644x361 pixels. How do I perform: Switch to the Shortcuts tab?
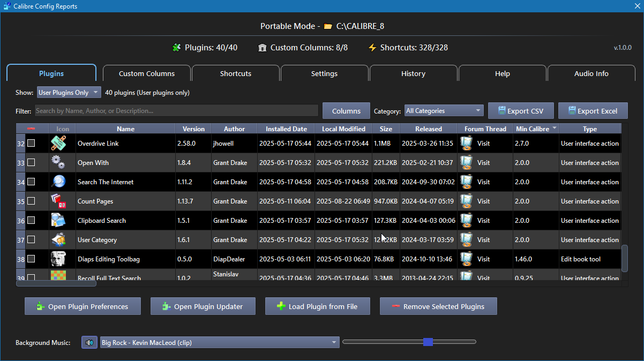(236, 73)
